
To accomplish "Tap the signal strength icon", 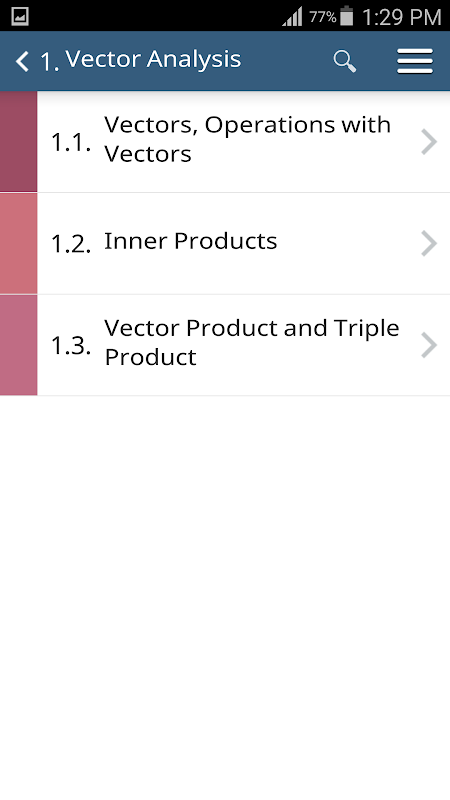I will point(292,16).
